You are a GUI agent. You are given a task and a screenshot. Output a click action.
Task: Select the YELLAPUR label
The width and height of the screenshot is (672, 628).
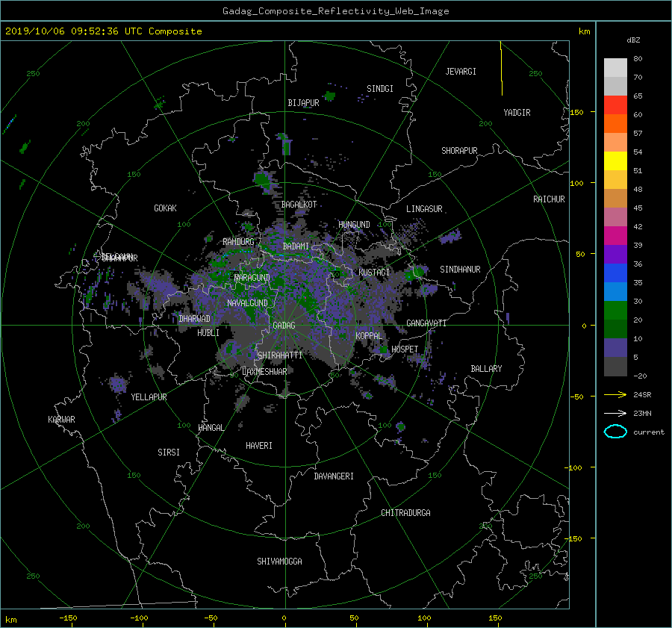coord(149,397)
